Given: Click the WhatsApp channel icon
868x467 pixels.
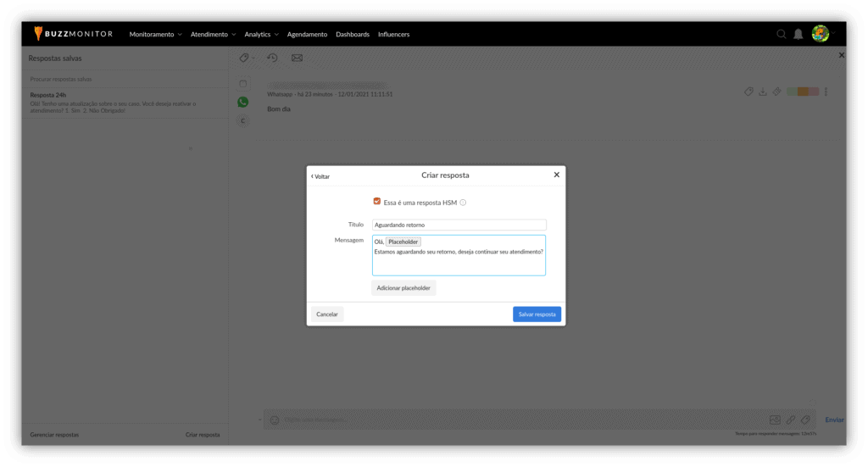Looking at the screenshot, I should [243, 102].
